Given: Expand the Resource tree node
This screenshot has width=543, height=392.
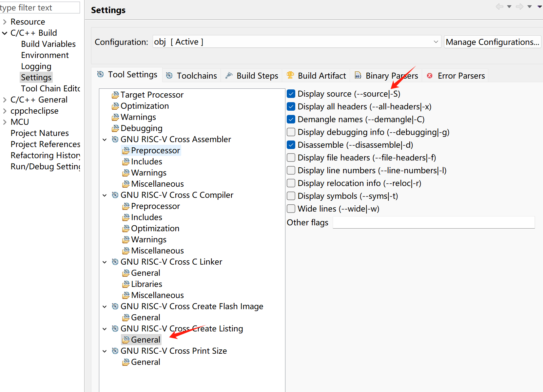Looking at the screenshot, I should pyautogui.click(x=5, y=22).
